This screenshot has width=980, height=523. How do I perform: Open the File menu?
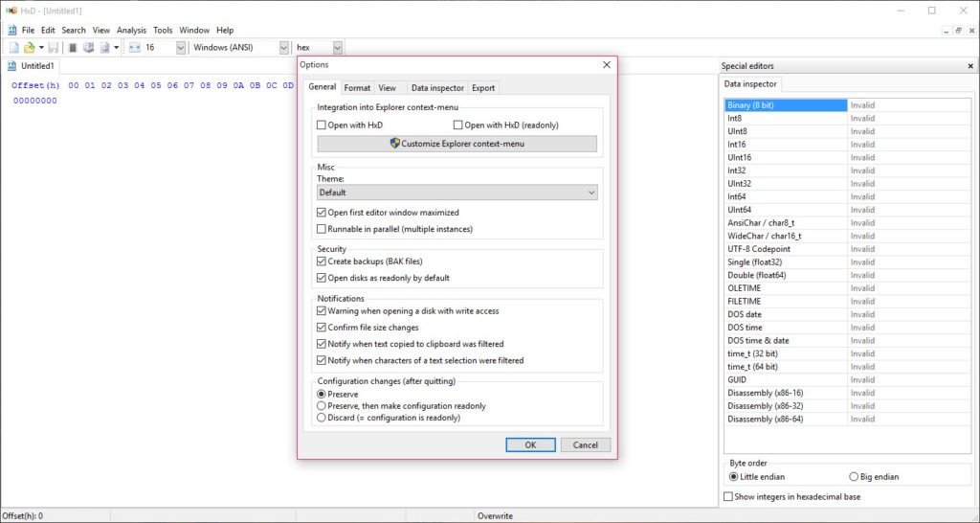(x=28, y=30)
